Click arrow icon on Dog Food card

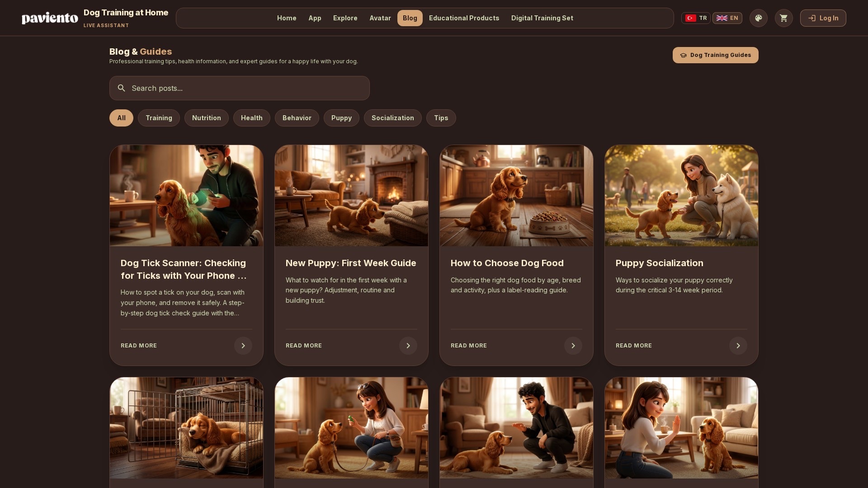click(573, 346)
